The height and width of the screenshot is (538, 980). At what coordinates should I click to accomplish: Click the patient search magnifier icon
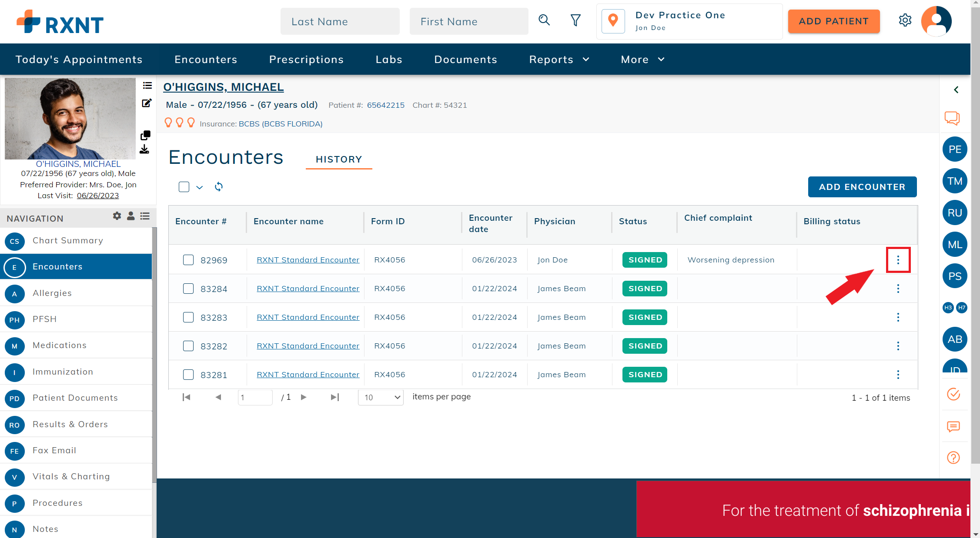pos(544,20)
